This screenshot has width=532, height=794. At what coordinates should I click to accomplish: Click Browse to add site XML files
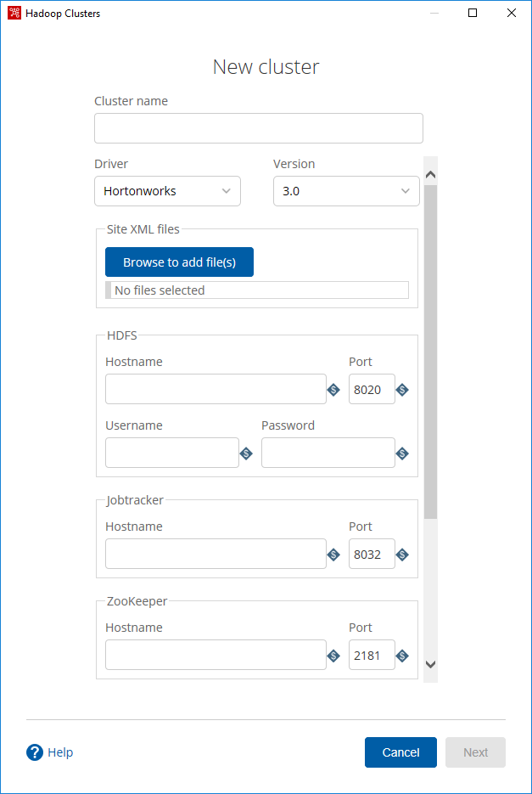point(179,262)
